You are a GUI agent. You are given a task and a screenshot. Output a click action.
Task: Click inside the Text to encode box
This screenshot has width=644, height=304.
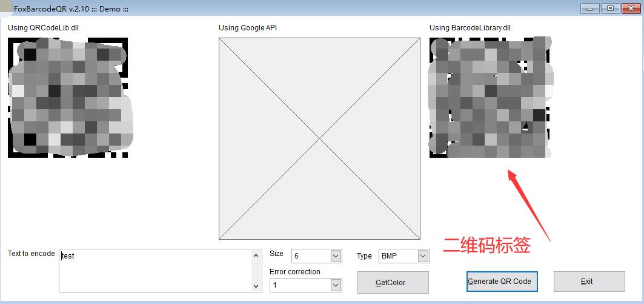pyautogui.click(x=154, y=270)
